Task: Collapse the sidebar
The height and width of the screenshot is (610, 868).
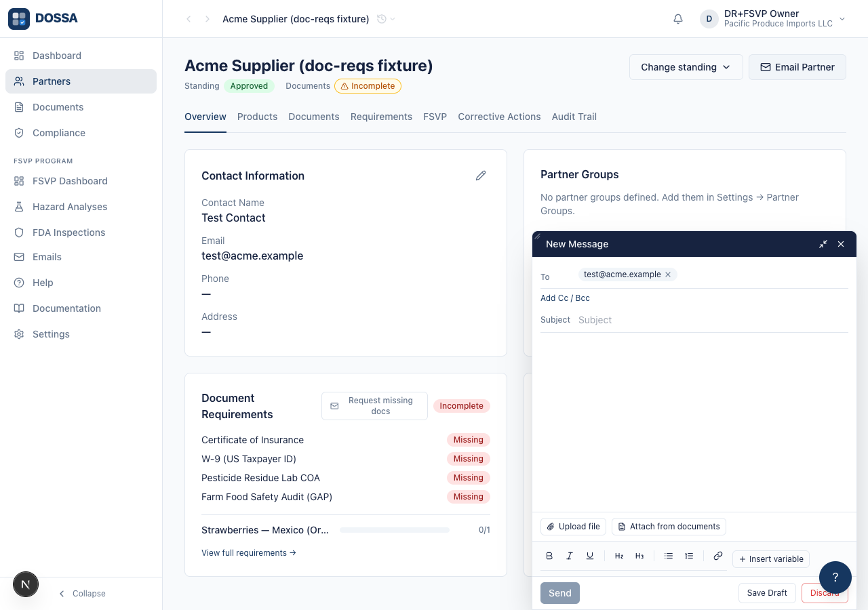Action: point(81,594)
